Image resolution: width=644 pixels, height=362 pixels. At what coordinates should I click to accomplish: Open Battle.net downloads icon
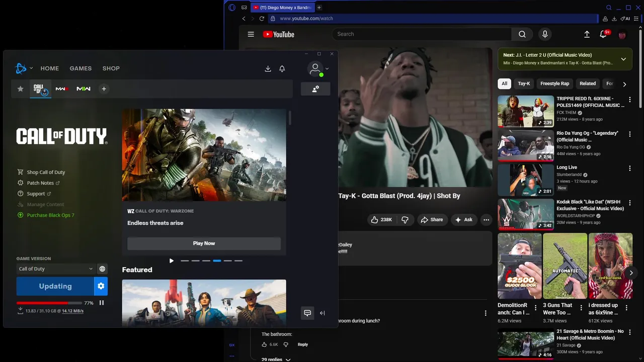tap(268, 68)
